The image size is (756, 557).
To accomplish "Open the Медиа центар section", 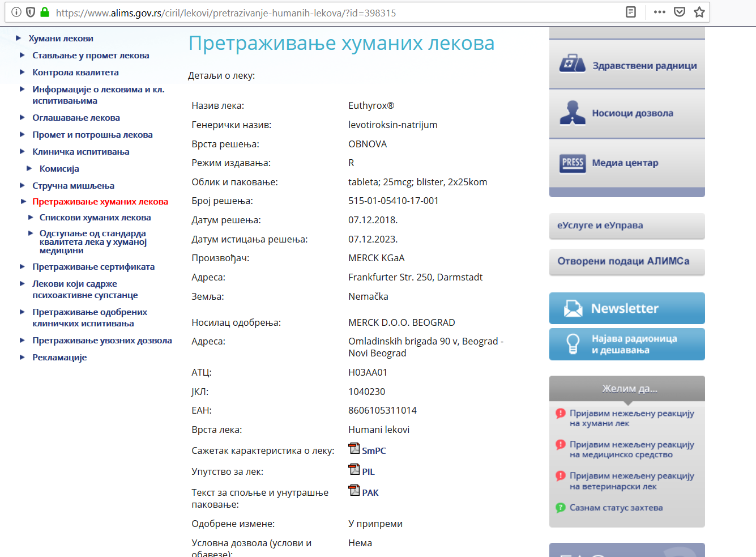I will tap(627, 163).
